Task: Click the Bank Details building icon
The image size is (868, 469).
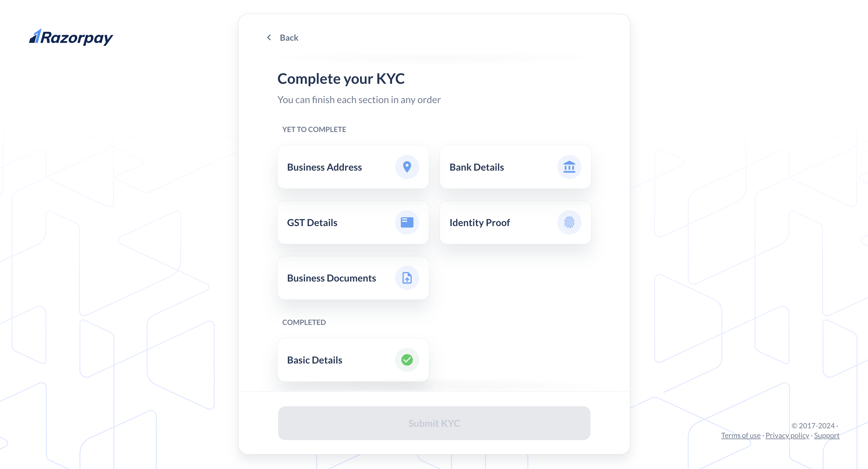Action: click(569, 167)
